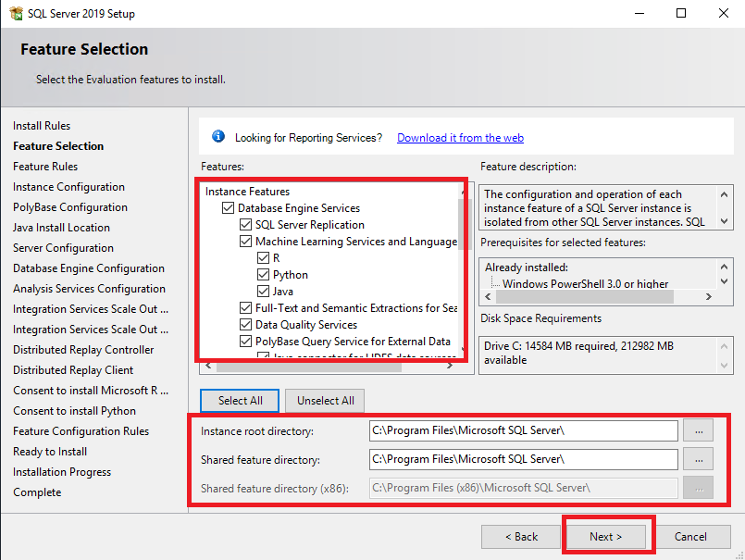Select the Feature Configuration Rules step
Screen dimensions: 745x560
[x=81, y=431]
